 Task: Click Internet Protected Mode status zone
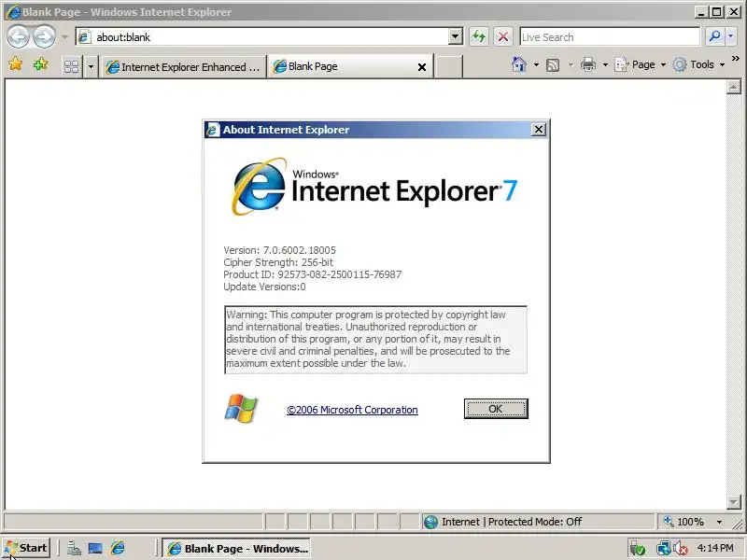click(537, 522)
